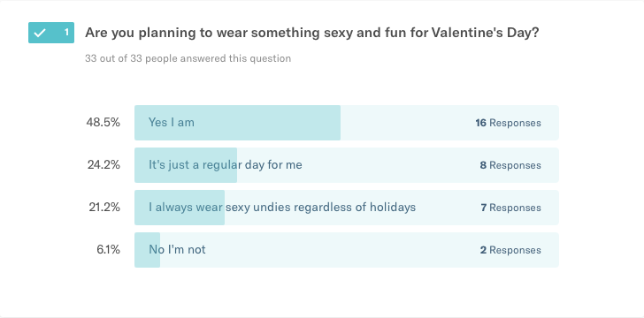Click the 6.1% percentage value
Screen dimensions: 644x318
[109, 249]
